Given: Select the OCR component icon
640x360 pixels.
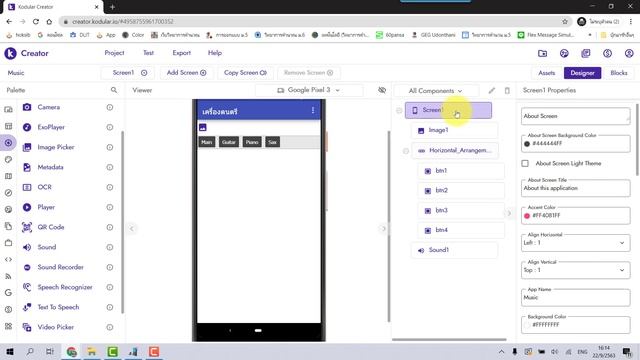Looking at the screenshot, I should point(27,187).
